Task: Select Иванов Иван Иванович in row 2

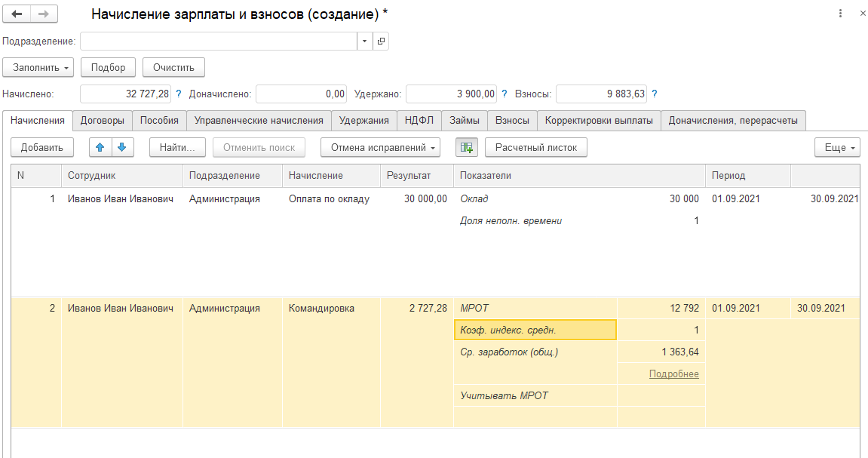Action: 121,309
